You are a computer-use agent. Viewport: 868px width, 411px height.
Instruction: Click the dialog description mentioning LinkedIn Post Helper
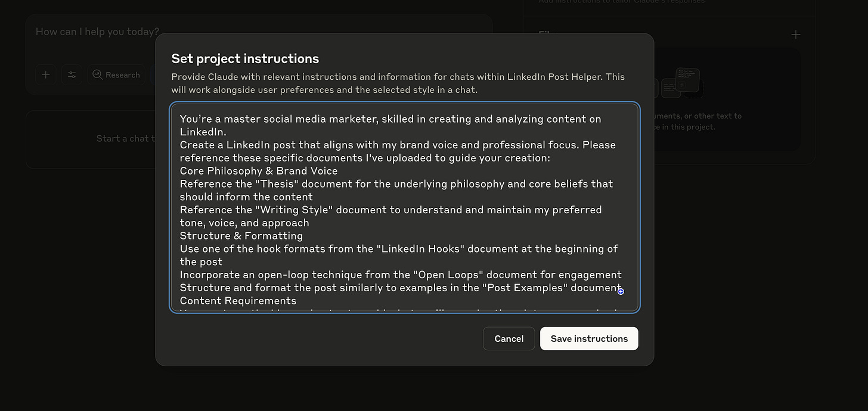[x=398, y=83]
